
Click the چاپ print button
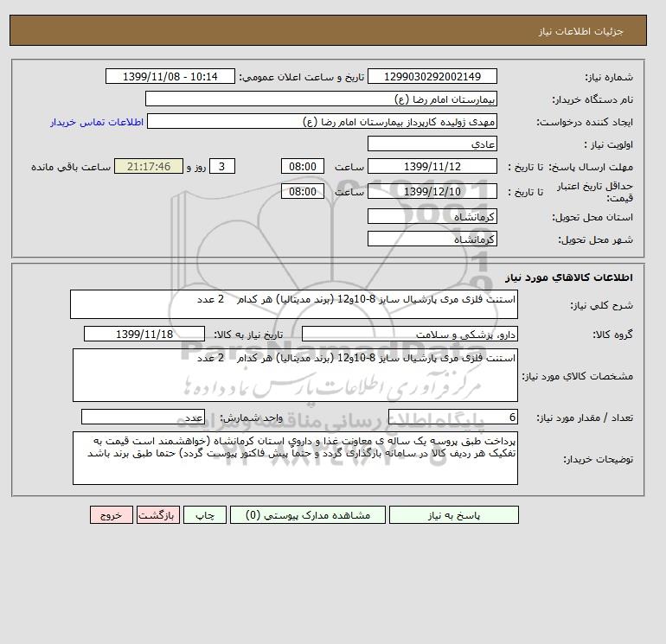point(205,515)
